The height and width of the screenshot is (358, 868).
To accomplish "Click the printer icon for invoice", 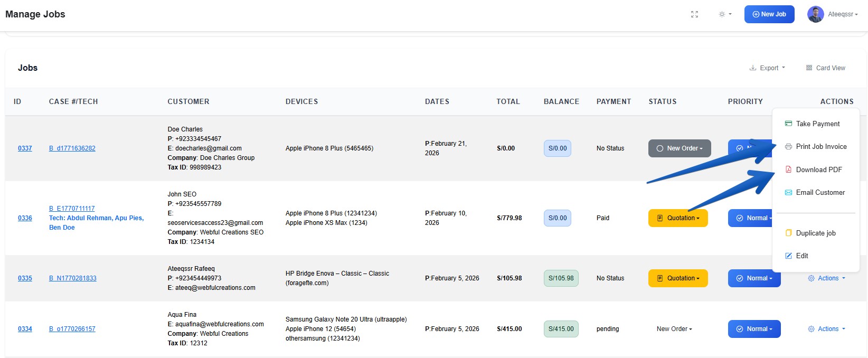I will pyautogui.click(x=788, y=146).
